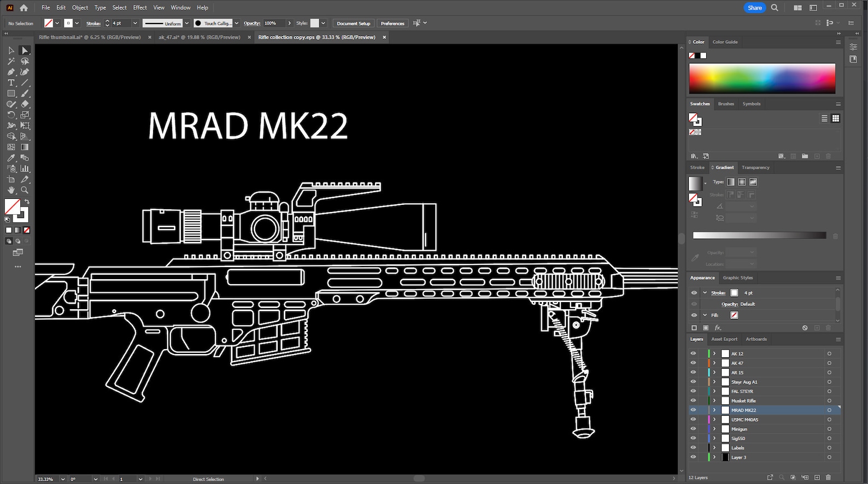Viewport: 868px width, 484px height.
Task: Select the Lasso tool
Action: point(25,61)
